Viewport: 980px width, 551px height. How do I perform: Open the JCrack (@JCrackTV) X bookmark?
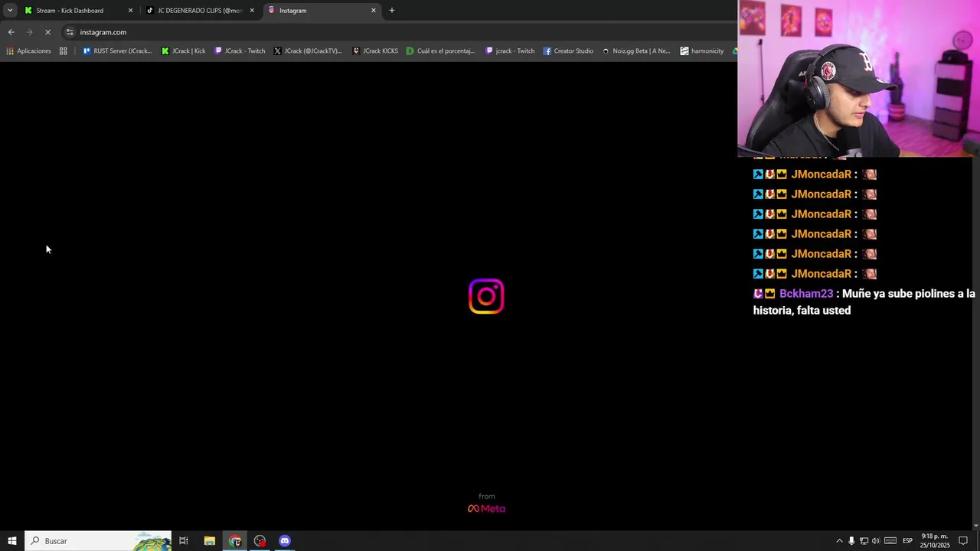[308, 51]
